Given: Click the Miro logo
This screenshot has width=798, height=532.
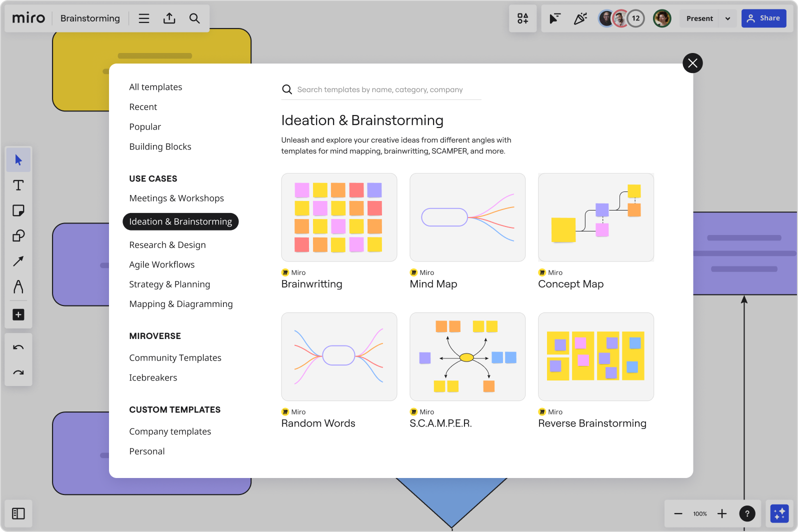Looking at the screenshot, I should pyautogui.click(x=28, y=18).
